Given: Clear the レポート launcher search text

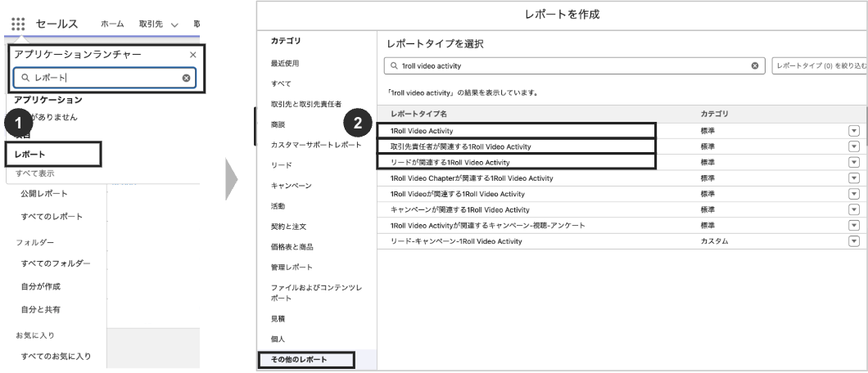Looking at the screenshot, I should click(186, 78).
